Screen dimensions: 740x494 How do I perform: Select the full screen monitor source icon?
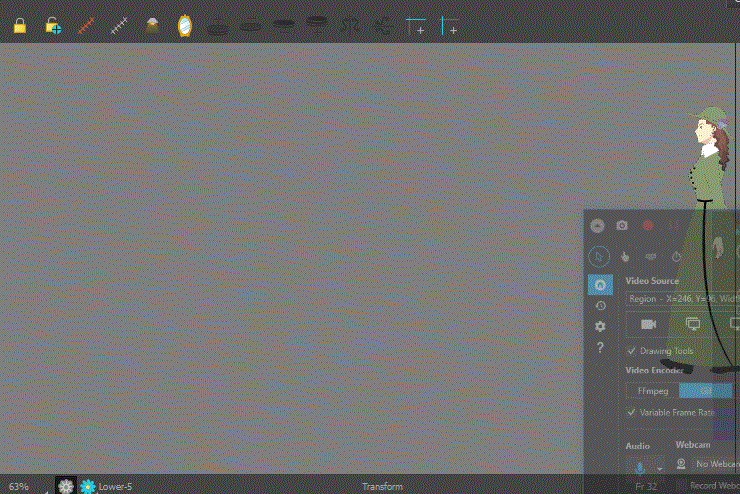693,324
